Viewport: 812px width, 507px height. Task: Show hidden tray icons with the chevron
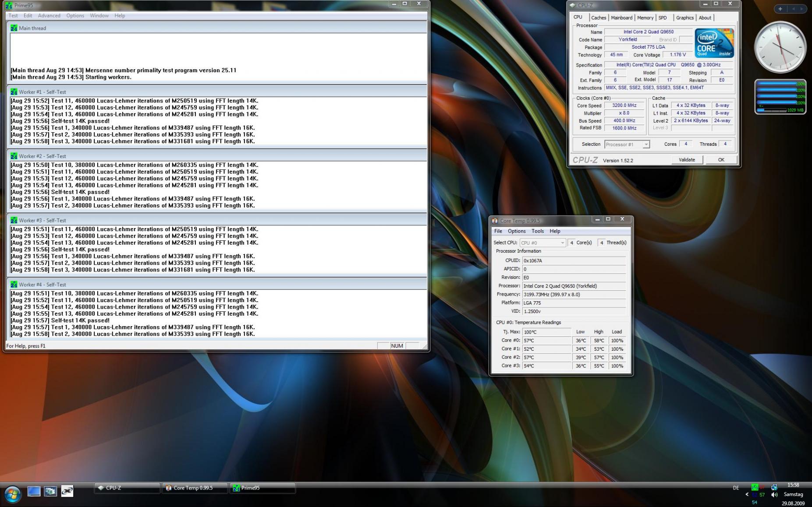[747, 495]
